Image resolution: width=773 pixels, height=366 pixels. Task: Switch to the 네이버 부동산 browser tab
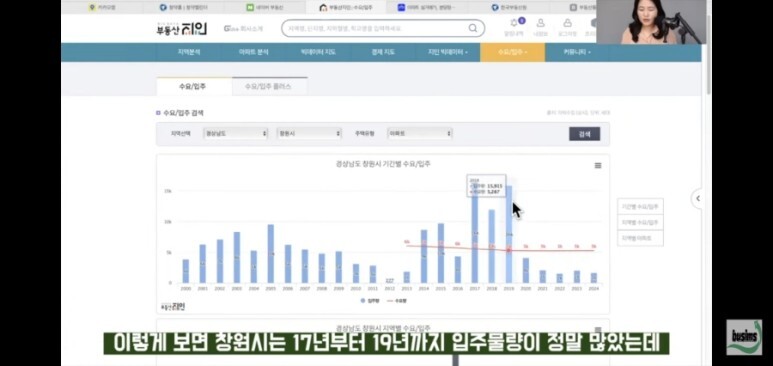(x=265, y=7)
